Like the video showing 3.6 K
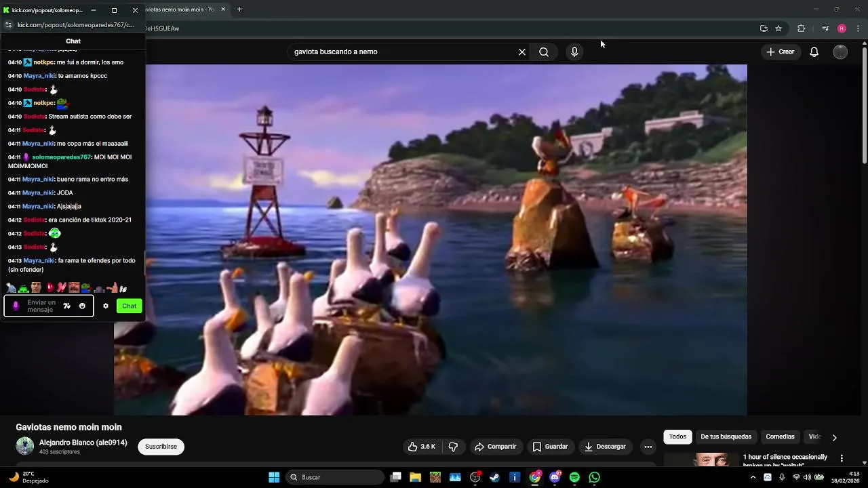Viewport: 868px width, 488px height. click(x=421, y=447)
